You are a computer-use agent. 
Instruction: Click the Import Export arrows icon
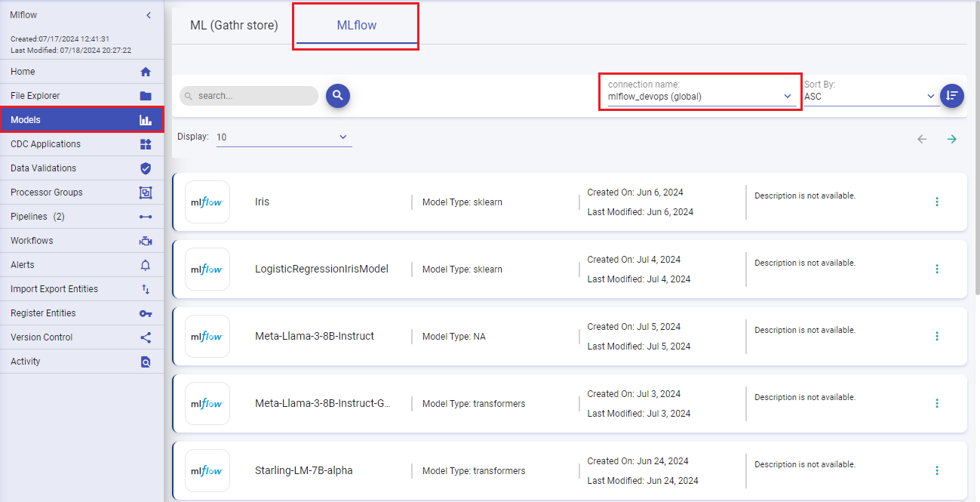pos(146,289)
